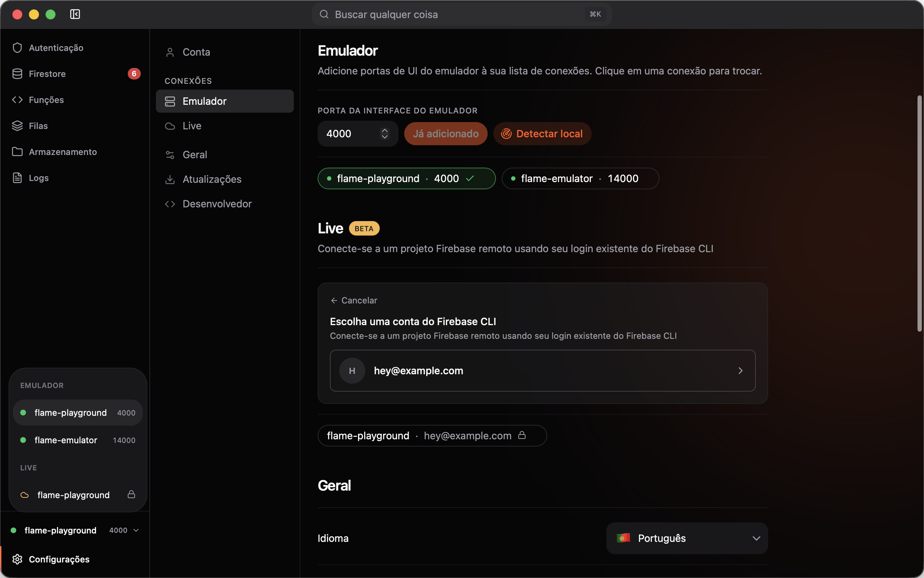Viewport: 924px width, 578px height.
Task: Open Armazenamento in the sidebar
Action: [x=75, y=152]
